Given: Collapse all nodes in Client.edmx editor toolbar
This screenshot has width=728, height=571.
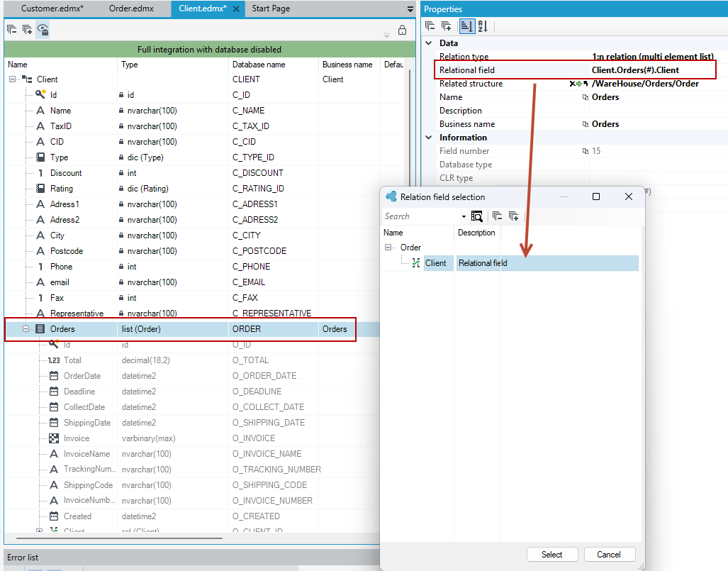Looking at the screenshot, I should click(12, 30).
